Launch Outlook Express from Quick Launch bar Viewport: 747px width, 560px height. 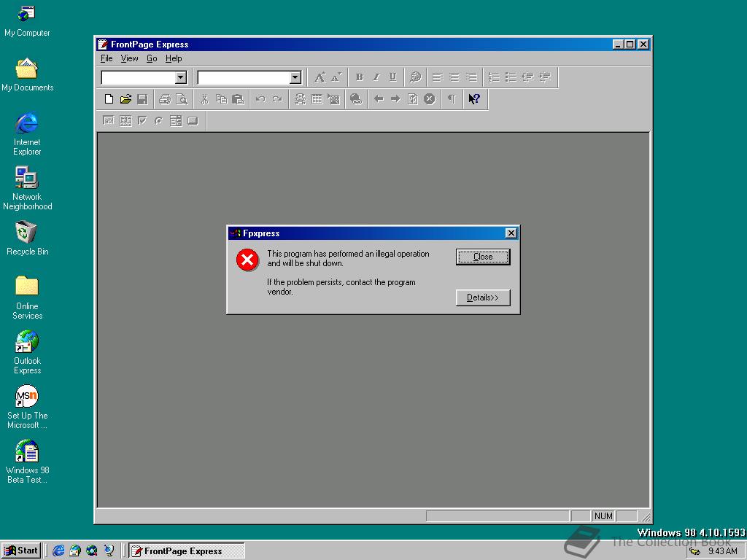pos(75,551)
